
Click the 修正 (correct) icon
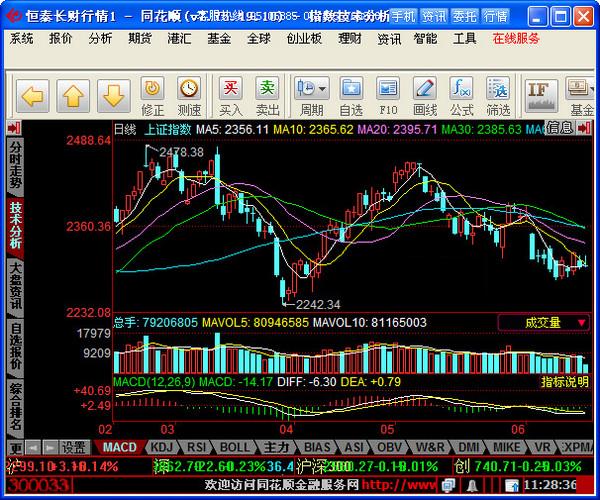pyautogui.click(x=152, y=89)
